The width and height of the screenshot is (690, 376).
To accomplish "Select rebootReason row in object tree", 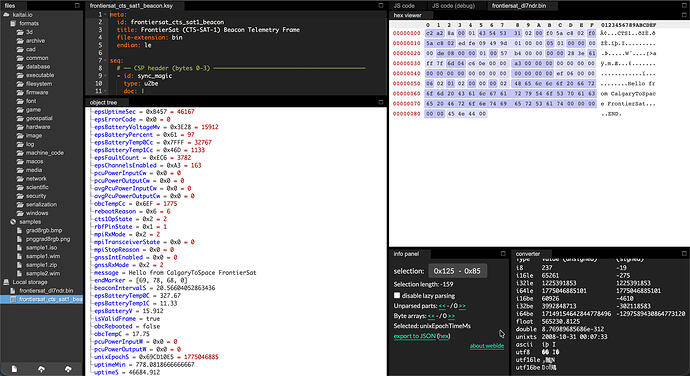I will coord(132,211).
